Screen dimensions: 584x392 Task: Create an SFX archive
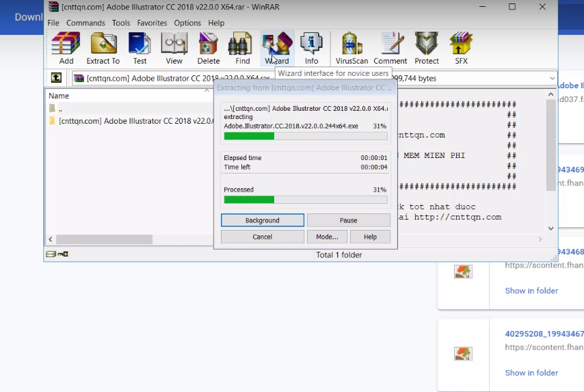[x=461, y=49]
